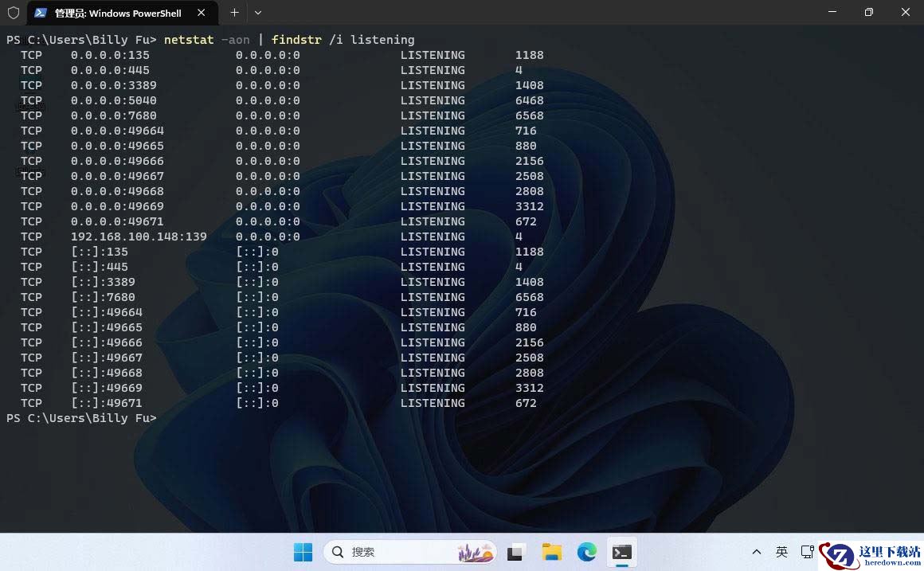The width and height of the screenshot is (924, 571).
Task: Open a new tab with the plus button
Action: point(234,13)
